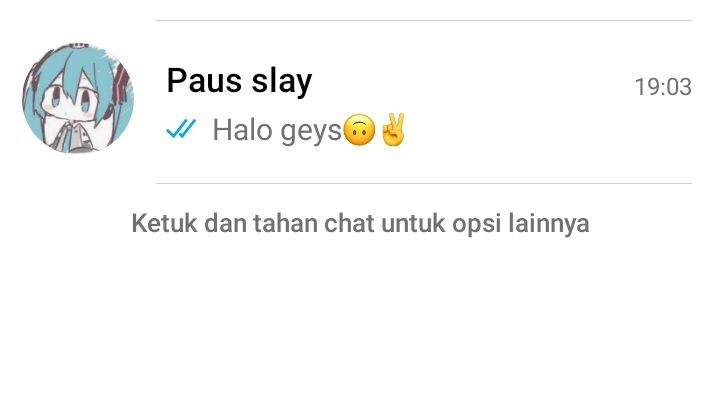Click the word 'slay' in the chat title
Image resolution: width=720 pixels, height=405 pixels.
[282, 81]
